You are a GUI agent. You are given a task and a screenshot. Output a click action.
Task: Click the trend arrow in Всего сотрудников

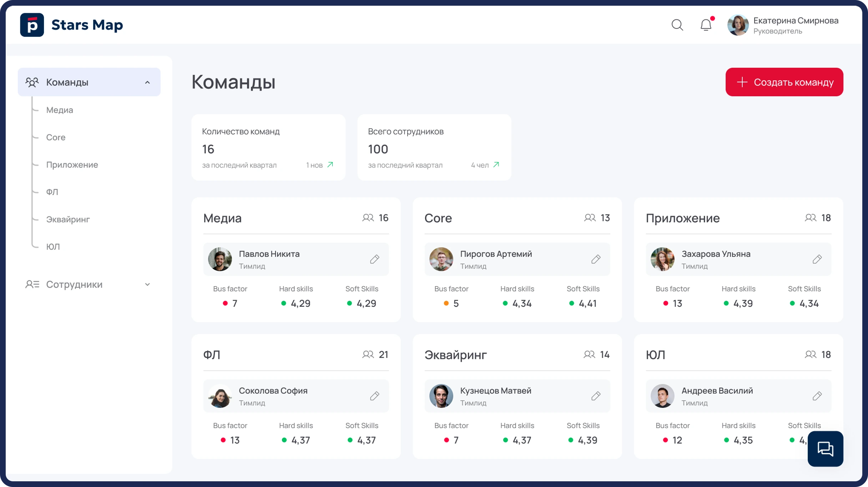496,165
